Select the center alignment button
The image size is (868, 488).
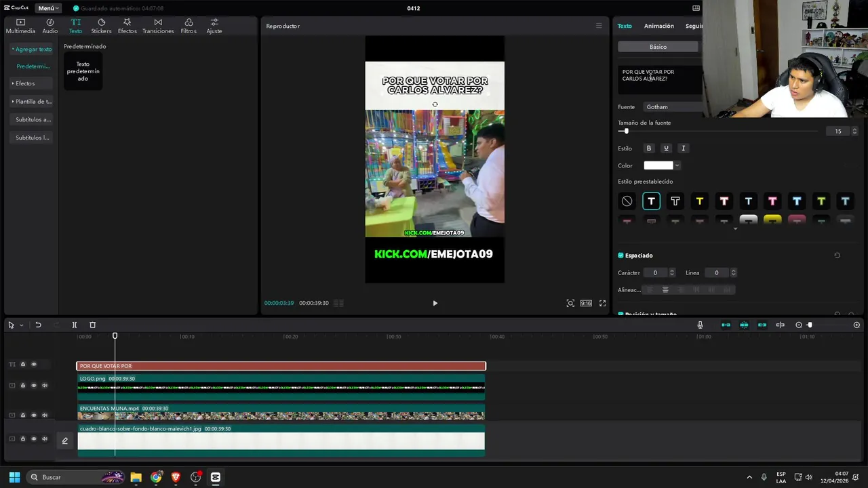(x=665, y=290)
